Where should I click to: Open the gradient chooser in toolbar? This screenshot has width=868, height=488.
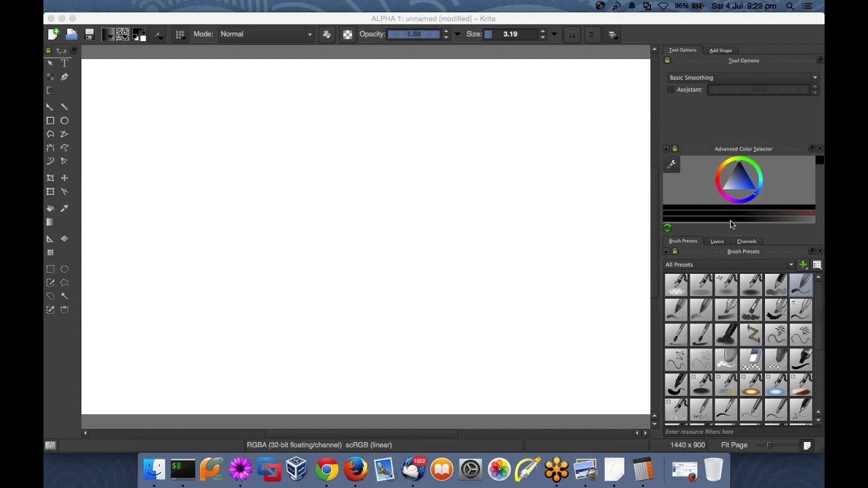(x=108, y=34)
